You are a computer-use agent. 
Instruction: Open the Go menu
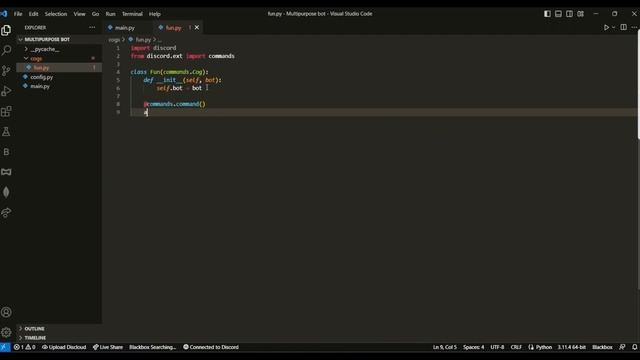click(95, 14)
